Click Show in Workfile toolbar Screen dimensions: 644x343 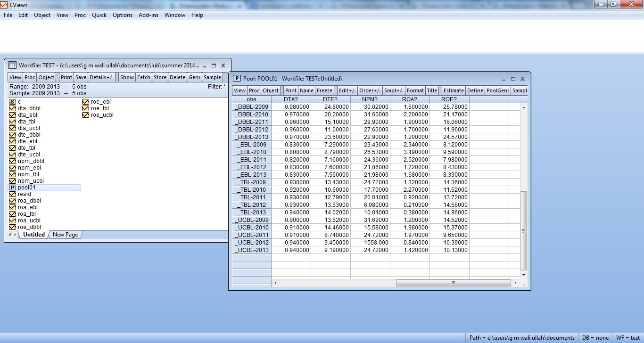coord(127,77)
